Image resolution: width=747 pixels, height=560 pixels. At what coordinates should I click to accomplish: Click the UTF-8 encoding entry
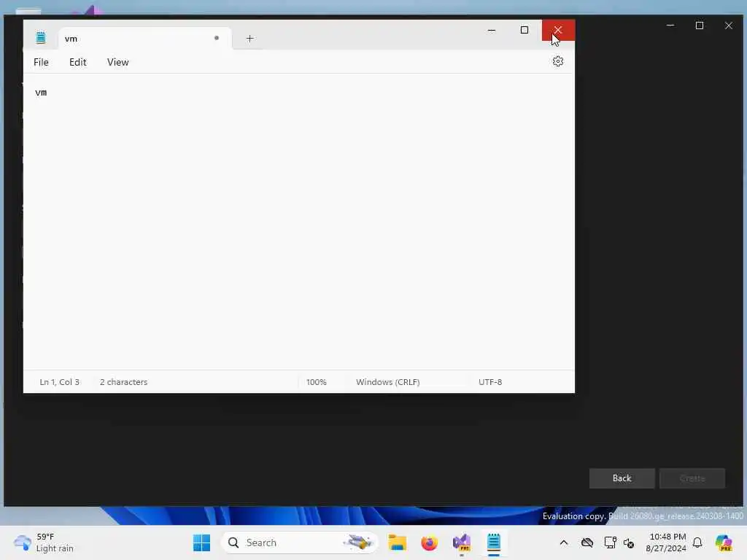pos(490,382)
